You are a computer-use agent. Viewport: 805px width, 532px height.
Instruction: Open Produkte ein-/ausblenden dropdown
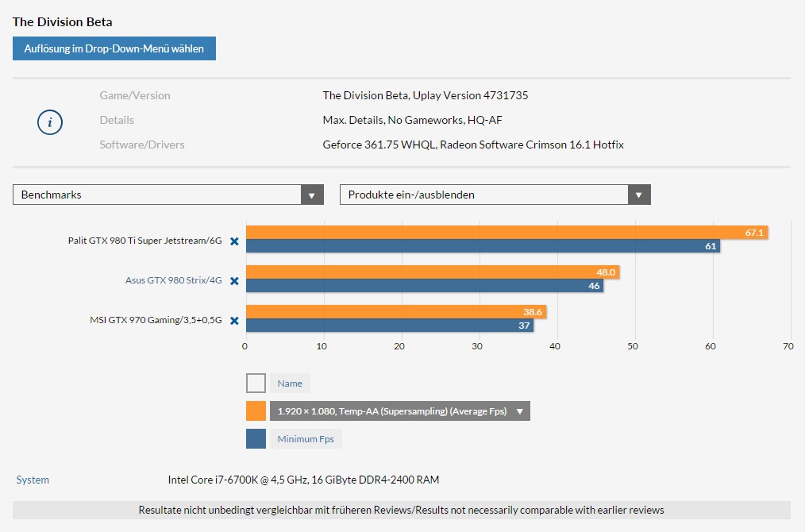click(495, 195)
